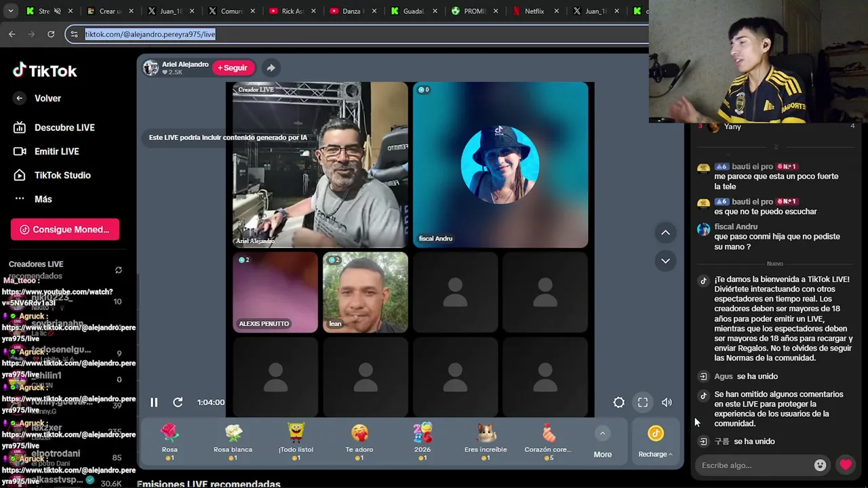Send the Te adoro gift
868x488 pixels.
tap(359, 441)
